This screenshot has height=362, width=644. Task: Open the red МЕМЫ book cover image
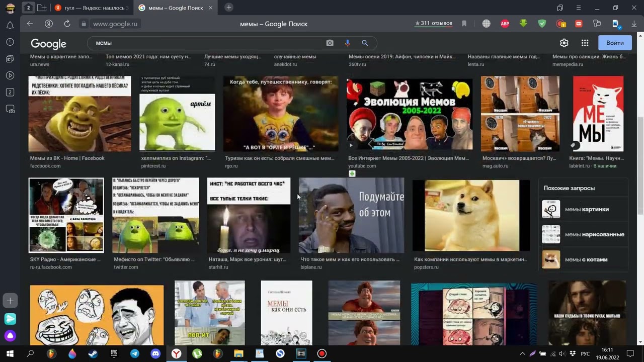point(598,114)
